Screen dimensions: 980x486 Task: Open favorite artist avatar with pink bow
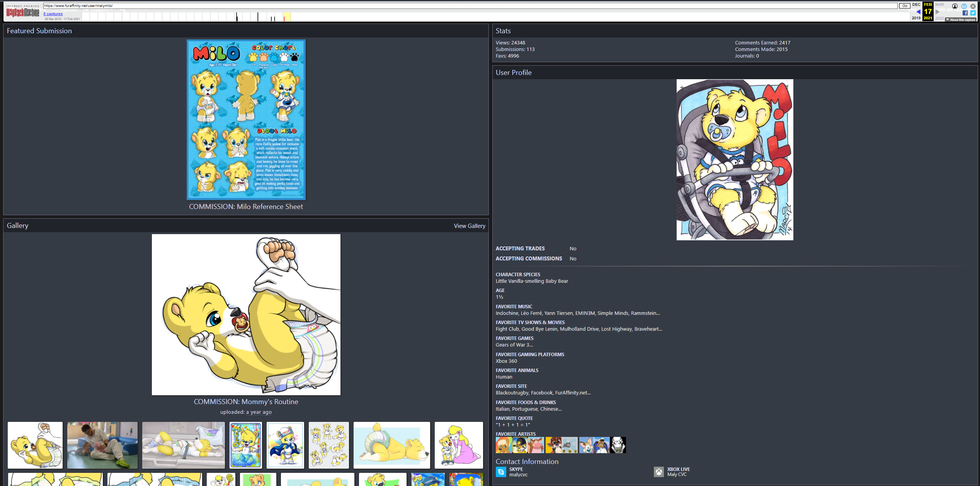pos(536,445)
